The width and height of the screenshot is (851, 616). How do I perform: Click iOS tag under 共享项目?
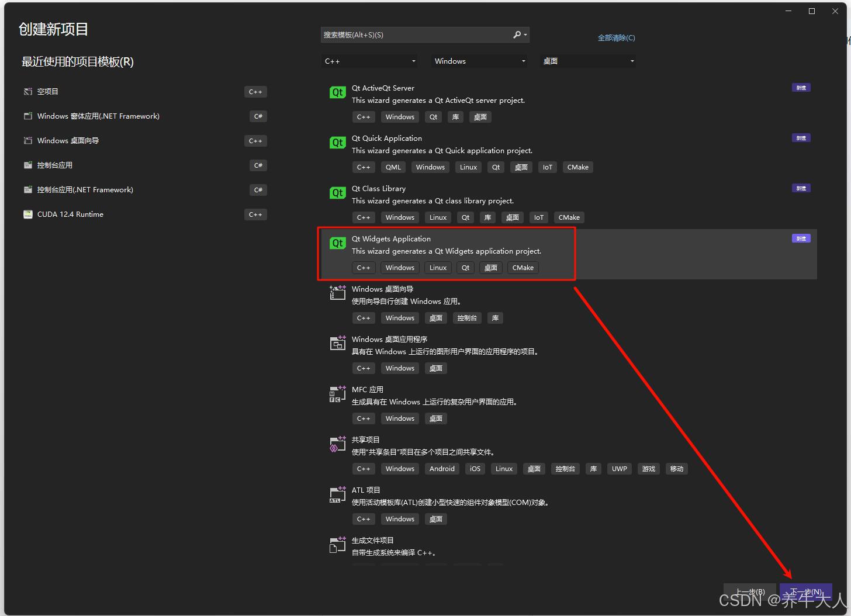pyautogui.click(x=475, y=469)
